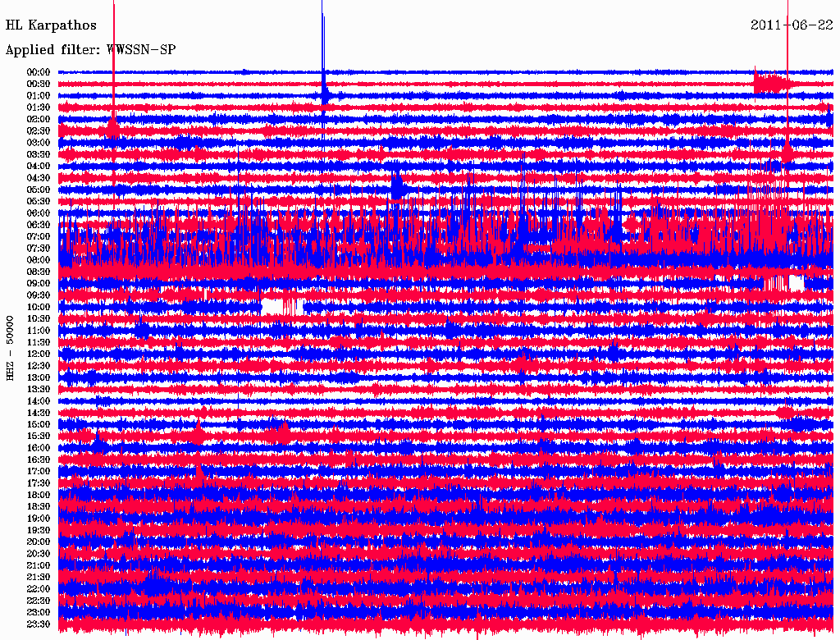Screen dimensions: 840x640
Task: Select the 09:00 time label
Action: pyautogui.click(x=39, y=284)
